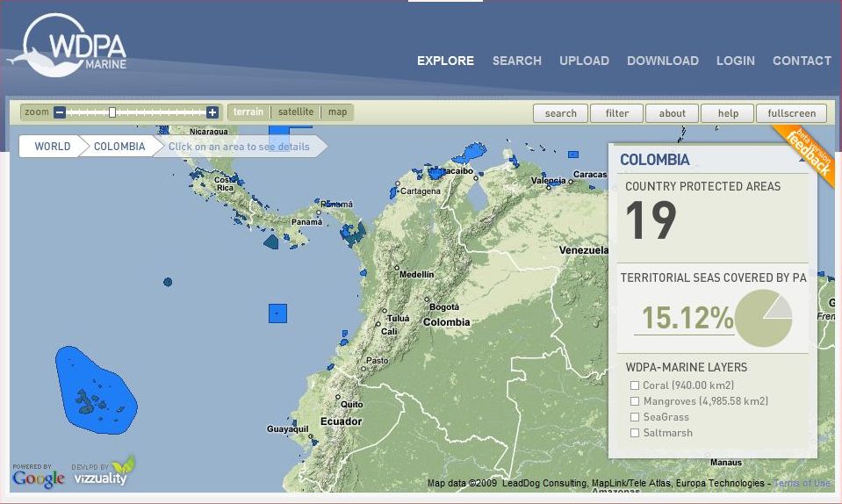842x504 pixels.
Task: Open the CONTACT page
Action: (802, 61)
